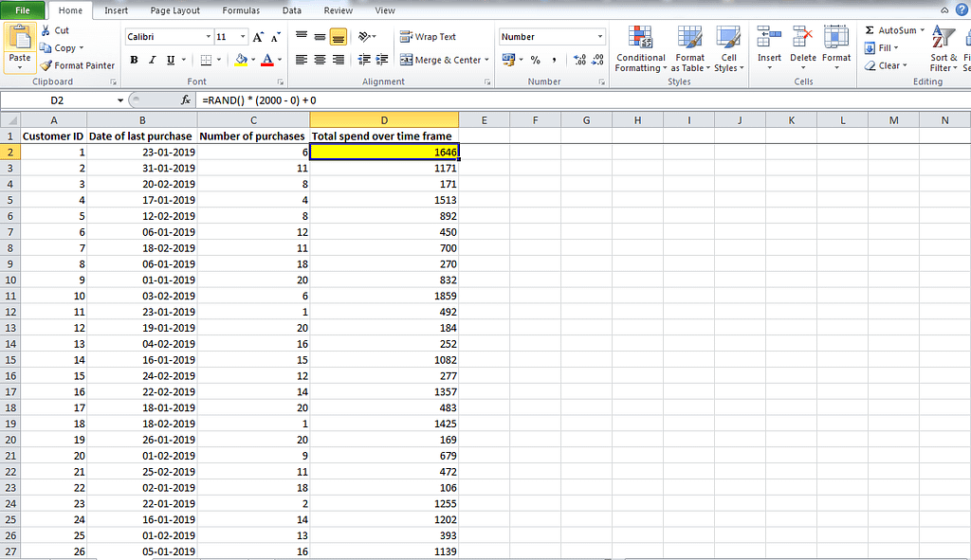Image resolution: width=971 pixels, height=560 pixels.
Task: Open the Page Layout tab
Action: (x=174, y=10)
